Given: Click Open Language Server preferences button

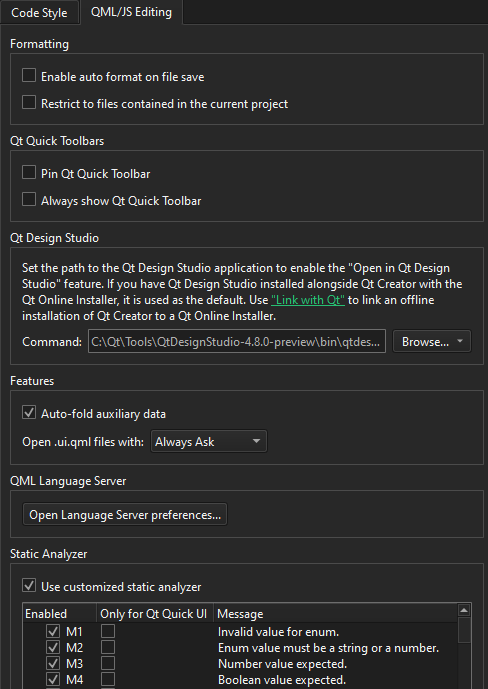Looking at the screenshot, I should pyautogui.click(x=125, y=515).
